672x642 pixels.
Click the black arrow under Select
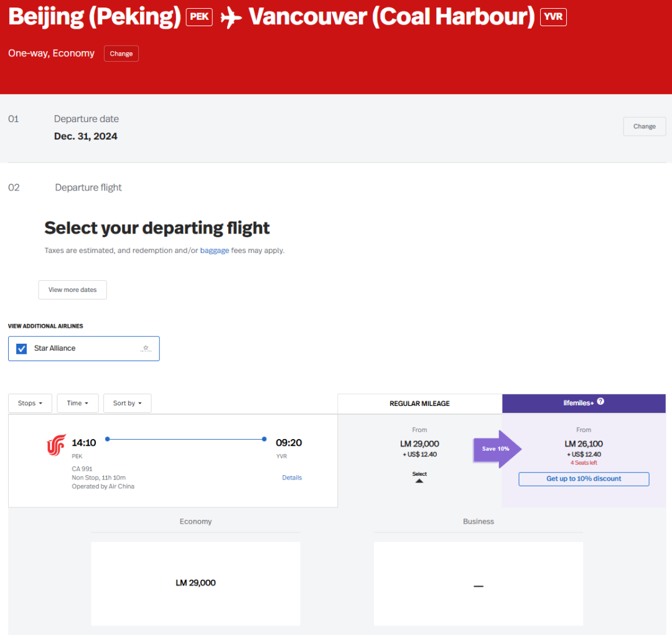pyautogui.click(x=419, y=481)
